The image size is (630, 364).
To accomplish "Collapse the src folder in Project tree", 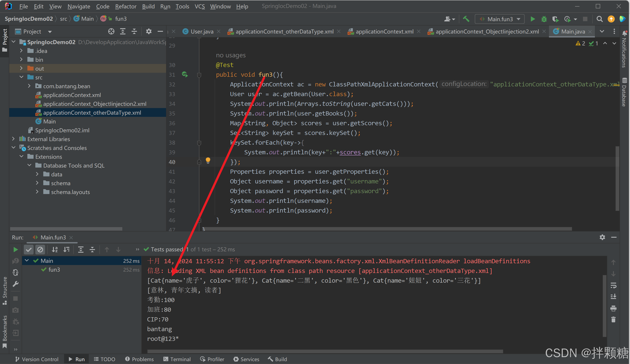I will pyautogui.click(x=21, y=77).
